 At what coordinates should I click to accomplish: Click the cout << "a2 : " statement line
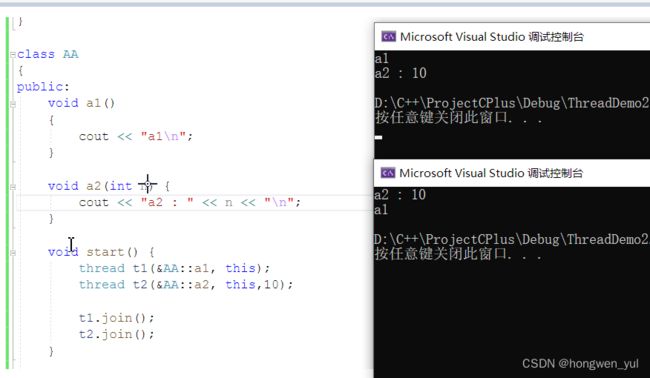coord(190,202)
